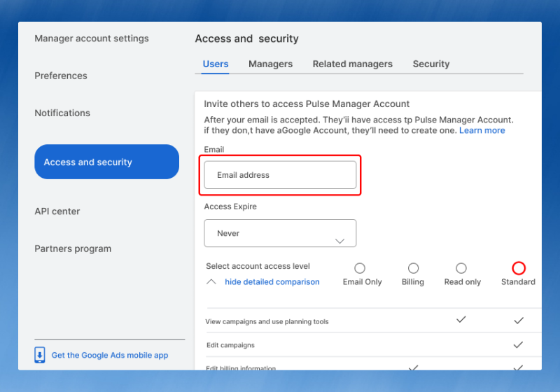The image size is (560, 392).
Task: Click the mobile app download icon
Action: click(x=40, y=355)
